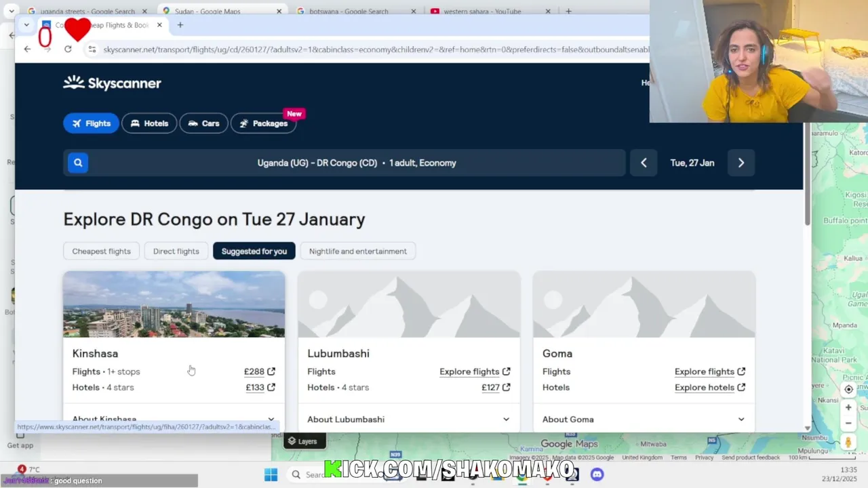
Task: Toggle Nightlife and entertainment filter chip
Action: 357,251
